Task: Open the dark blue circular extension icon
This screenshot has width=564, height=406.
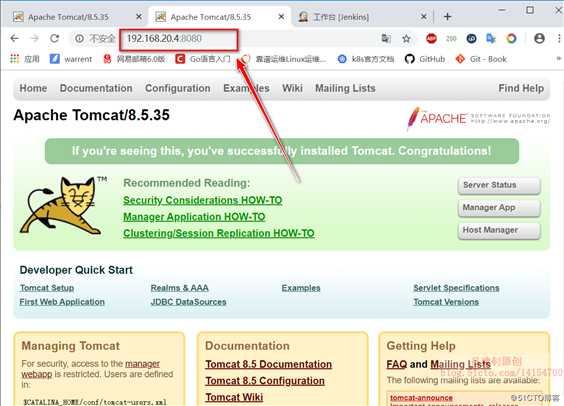Action: tap(471, 38)
